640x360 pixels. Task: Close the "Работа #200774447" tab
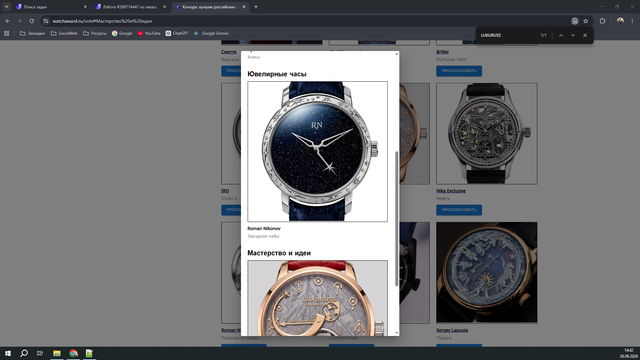[164, 7]
